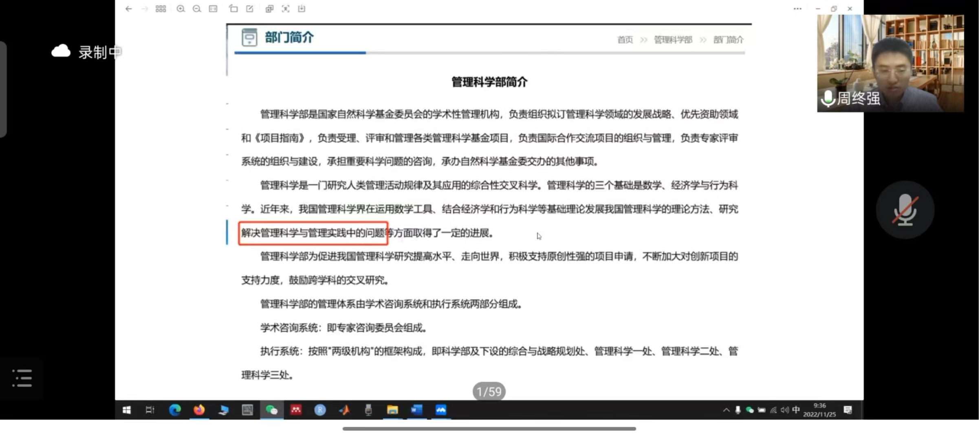Expand the list menu on left sidebar
The image size is (980, 440).
point(22,378)
